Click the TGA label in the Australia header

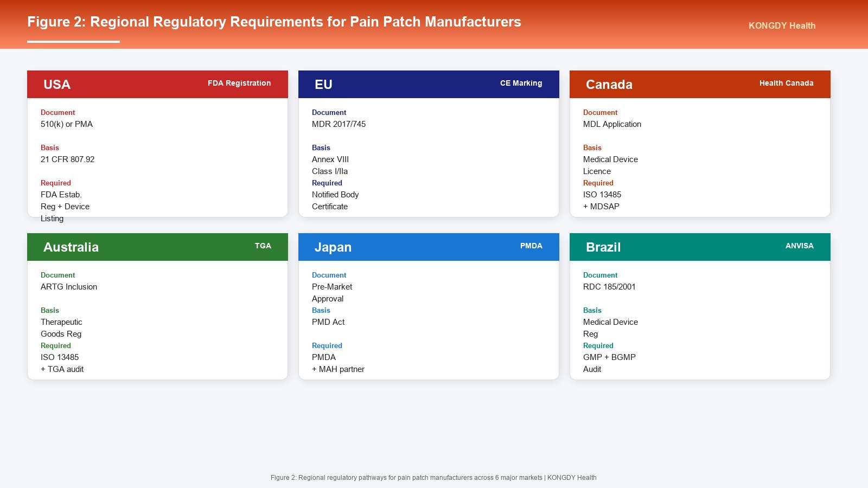click(x=263, y=246)
